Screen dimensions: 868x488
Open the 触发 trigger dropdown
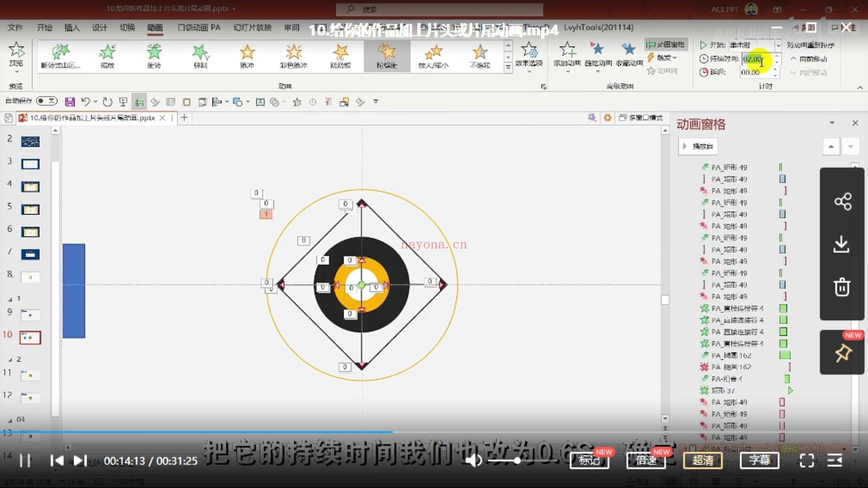click(662, 57)
